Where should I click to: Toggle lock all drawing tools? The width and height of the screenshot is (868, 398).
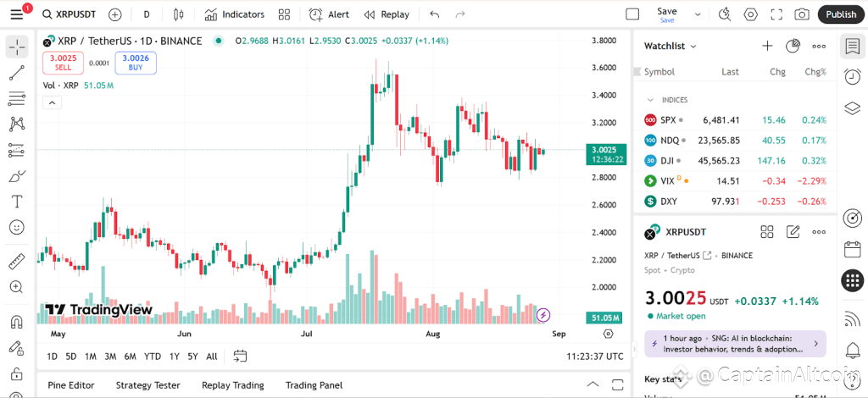coord(17,373)
